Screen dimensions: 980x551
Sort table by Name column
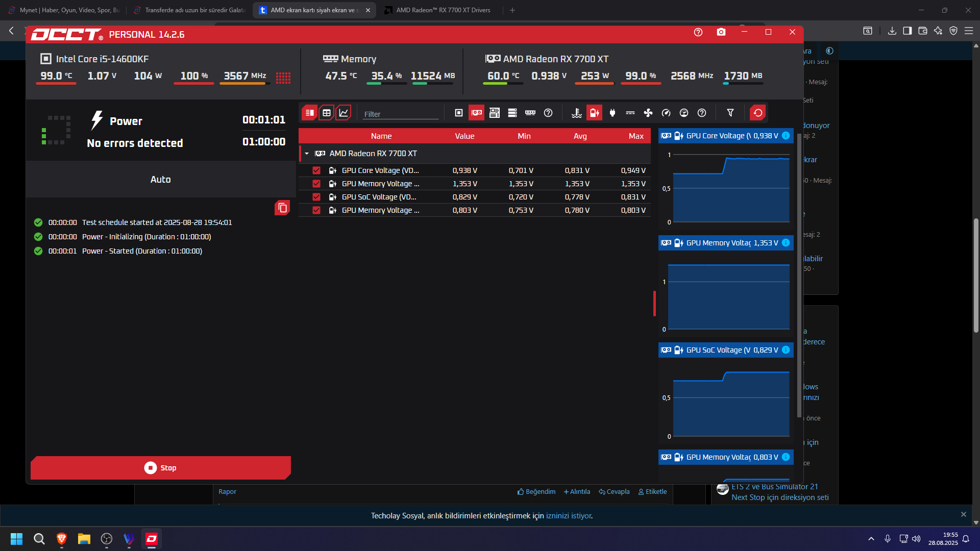(x=381, y=136)
